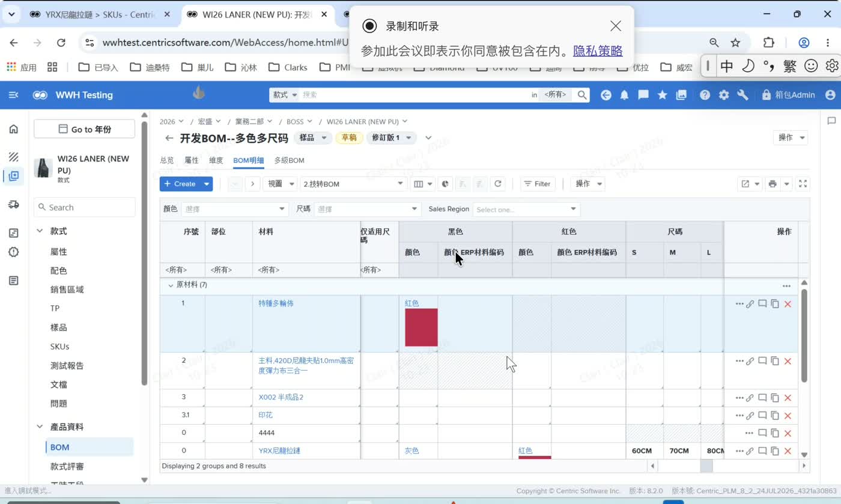The height and width of the screenshot is (504, 841).
Task: Open the chat messages icon in header
Action: click(643, 95)
